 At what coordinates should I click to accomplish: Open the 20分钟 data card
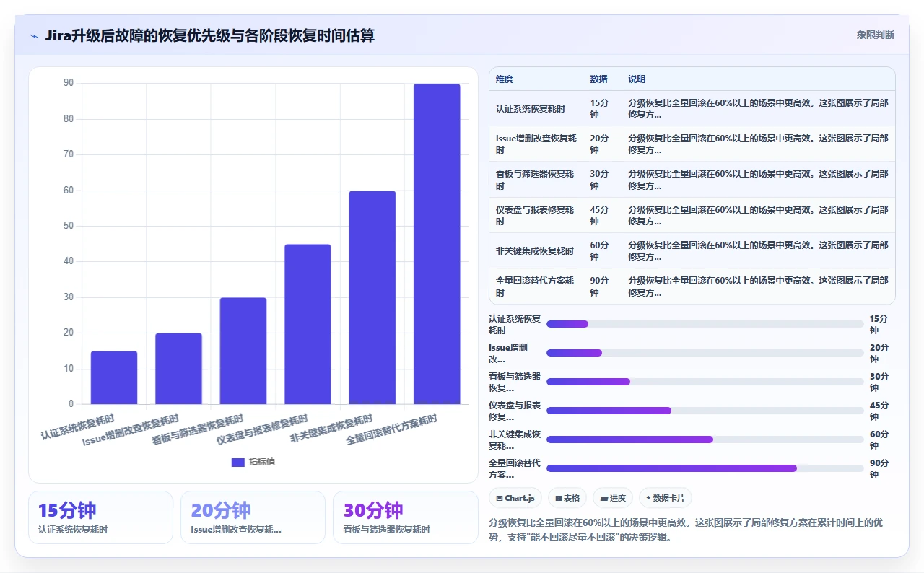tap(253, 517)
